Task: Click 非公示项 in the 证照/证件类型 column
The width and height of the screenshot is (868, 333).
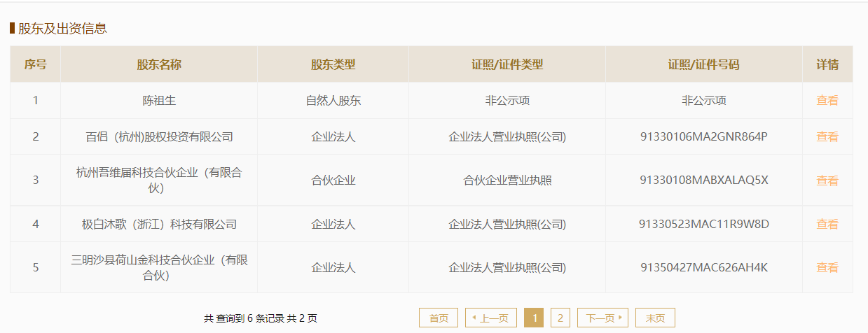Action: (507, 100)
